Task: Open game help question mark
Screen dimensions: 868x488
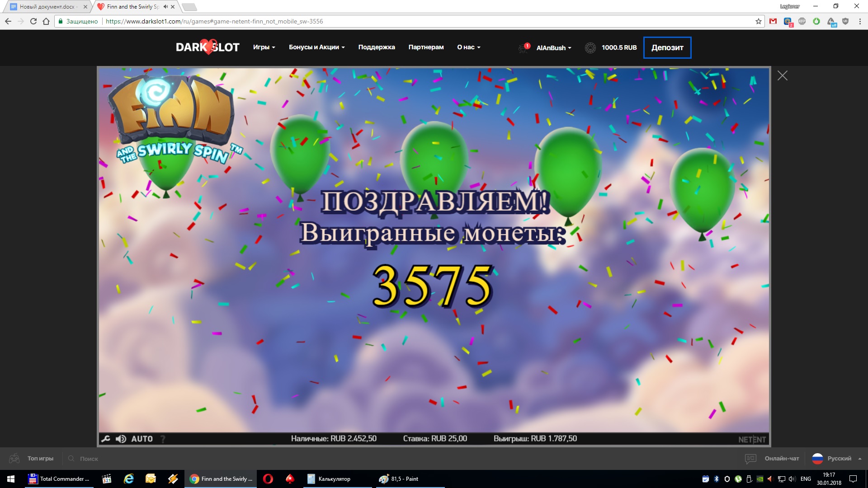Action: pyautogui.click(x=163, y=439)
